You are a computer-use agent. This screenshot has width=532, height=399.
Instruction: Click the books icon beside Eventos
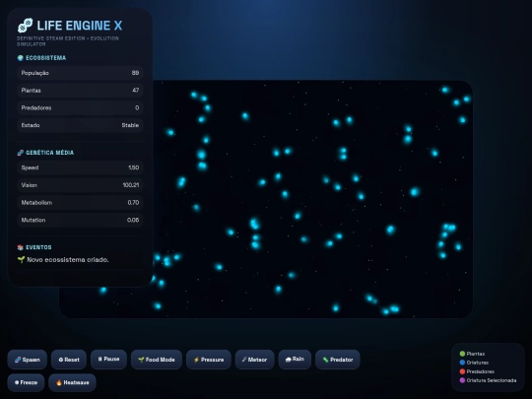tap(21, 247)
